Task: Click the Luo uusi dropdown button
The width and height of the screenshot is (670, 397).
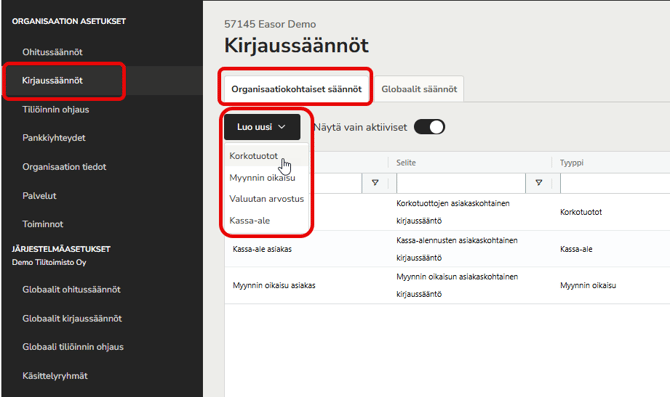Action: [x=262, y=127]
